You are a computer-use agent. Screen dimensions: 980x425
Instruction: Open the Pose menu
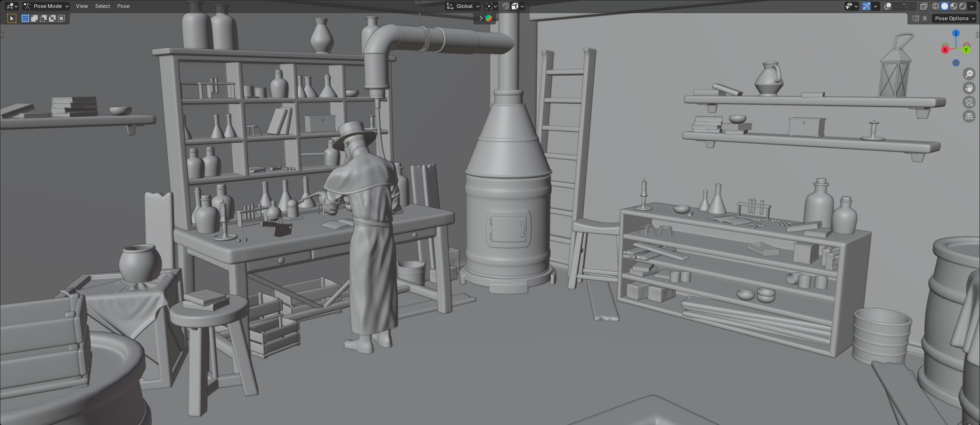tap(123, 6)
